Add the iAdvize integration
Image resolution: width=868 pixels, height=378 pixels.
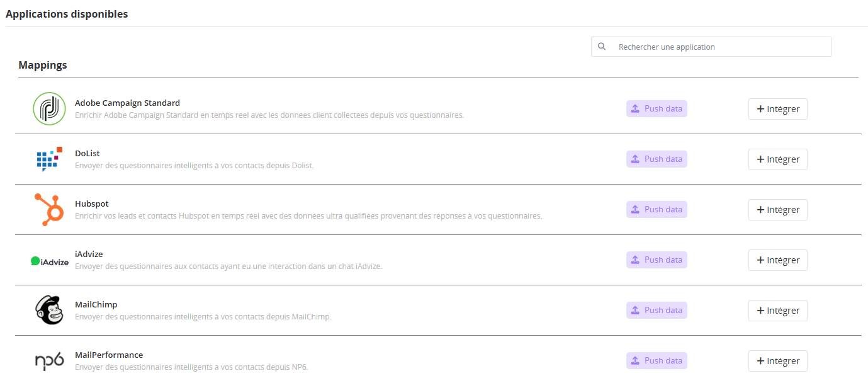[x=777, y=260]
